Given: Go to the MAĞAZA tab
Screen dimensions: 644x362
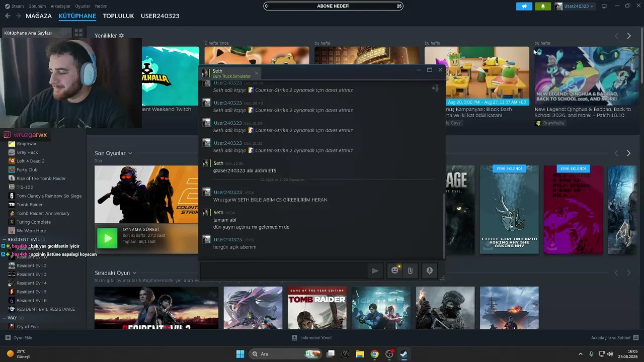Looking at the screenshot, I should (x=39, y=16).
